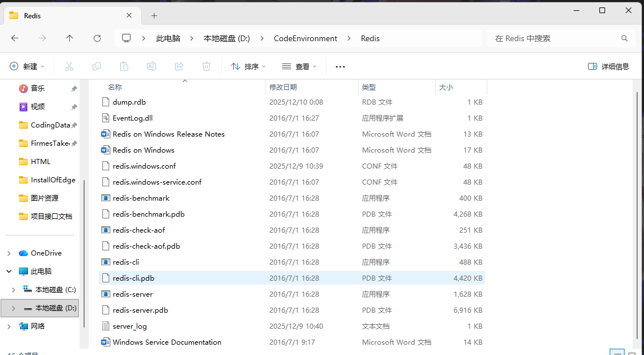Screen dimensions: 644x355
Task: Select Windows Service Documentation Word icon
Action: click(106, 342)
